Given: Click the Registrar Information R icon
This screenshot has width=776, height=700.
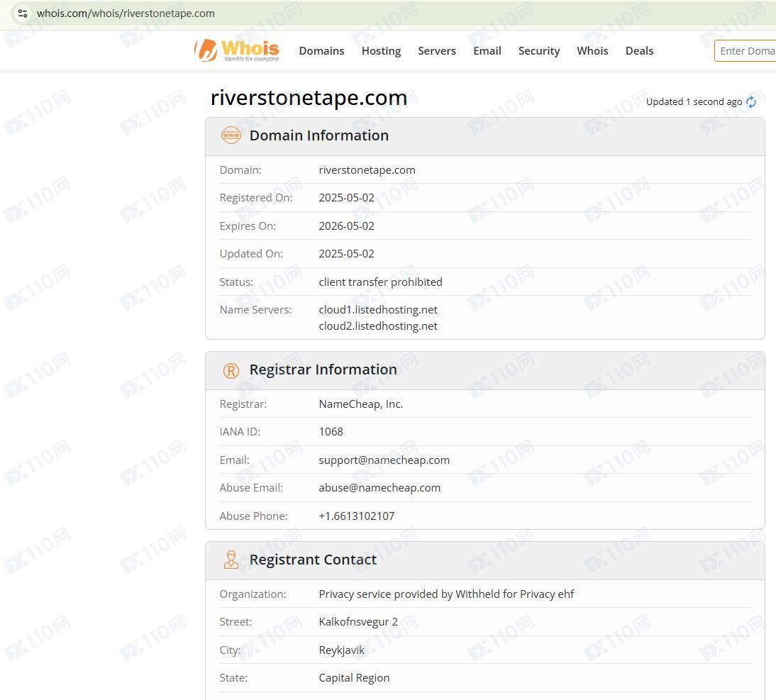Looking at the screenshot, I should tap(231, 370).
